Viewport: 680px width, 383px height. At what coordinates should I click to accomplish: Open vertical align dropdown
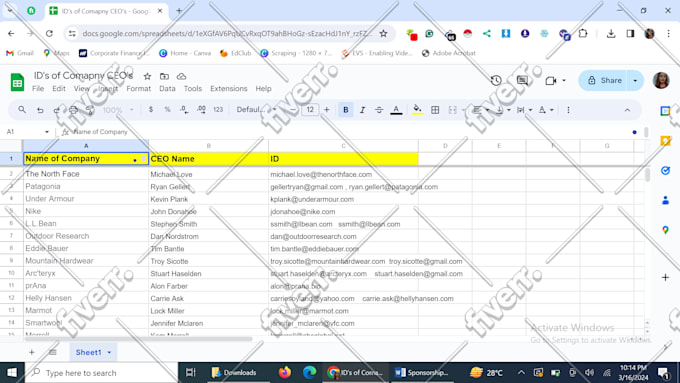click(x=503, y=110)
